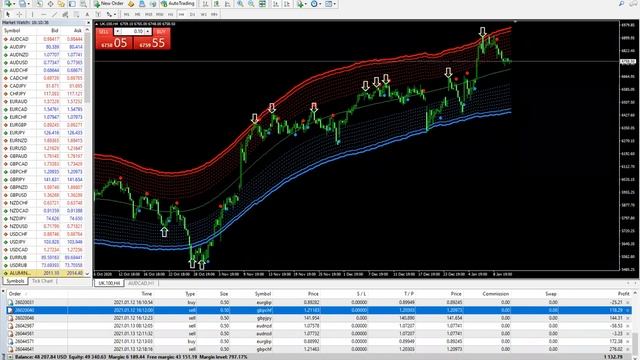640x360 pixels.
Task: Close the highlighted gbpchf trade with x
Action: (628, 310)
